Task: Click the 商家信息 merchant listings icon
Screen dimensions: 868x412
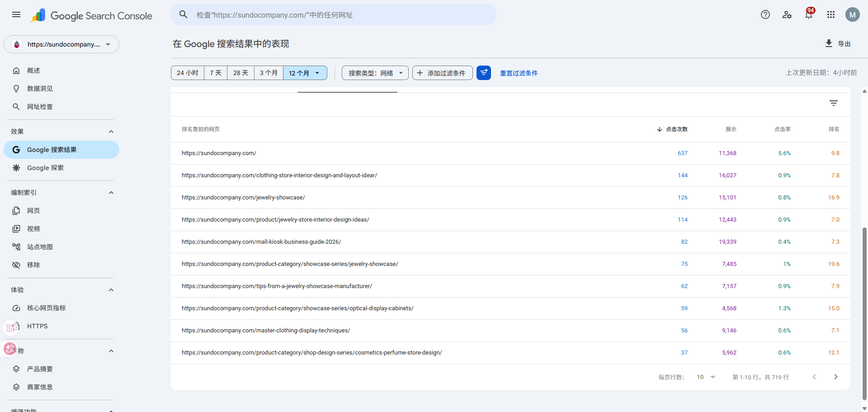Action: pyautogui.click(x=16, y=387)
